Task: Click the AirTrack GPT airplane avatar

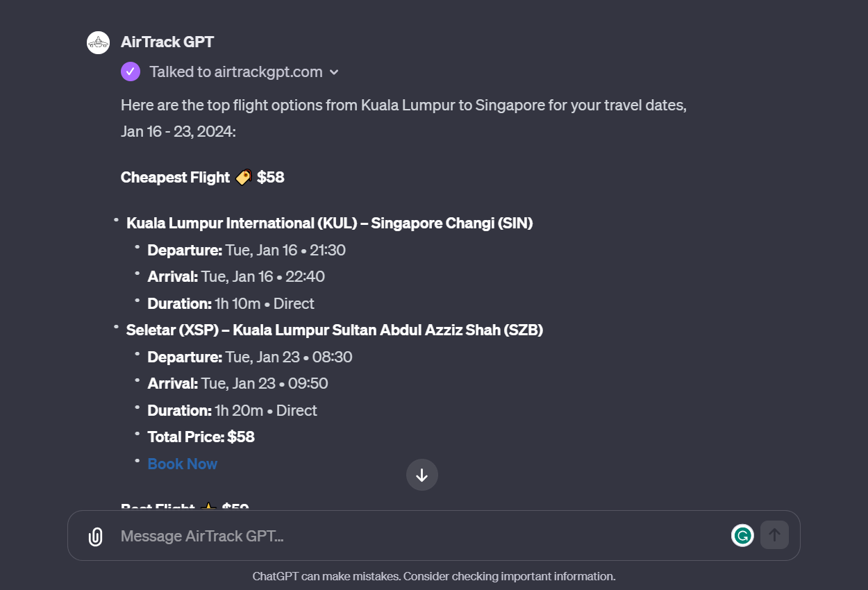Action: (99, 42)
